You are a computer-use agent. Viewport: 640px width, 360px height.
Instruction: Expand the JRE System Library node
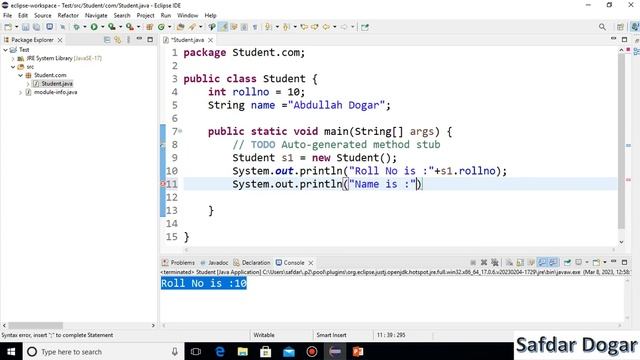(x=13, y=58)
